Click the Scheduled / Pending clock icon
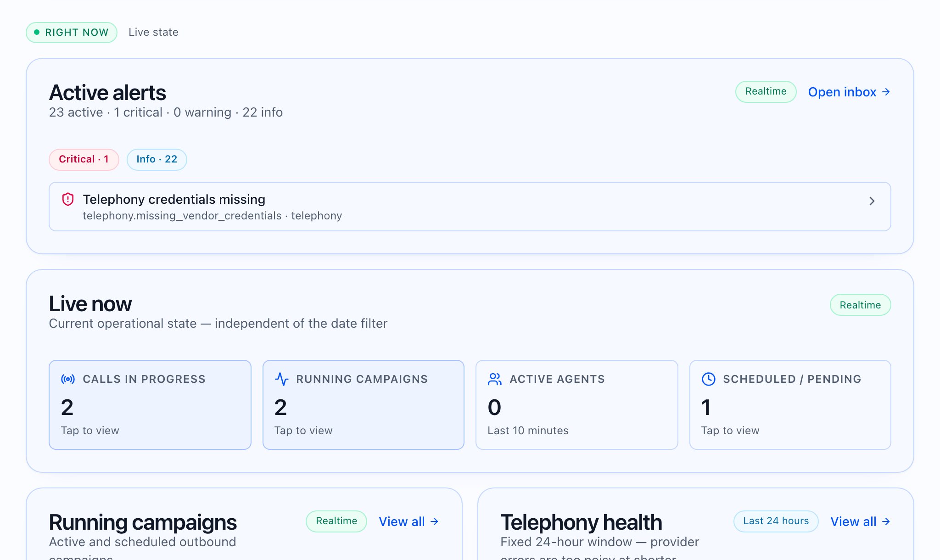Screen dimensions: 940x560 tap(709, 379)
